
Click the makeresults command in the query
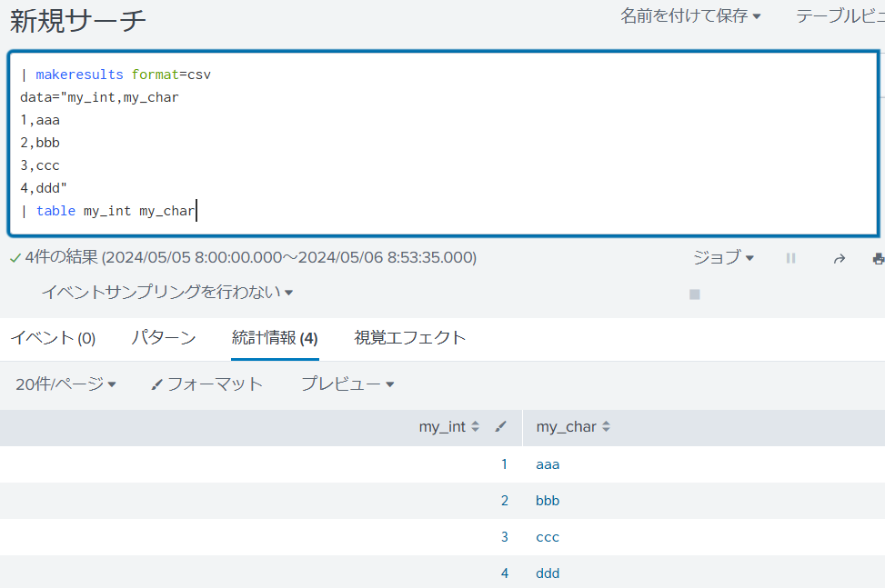point(79,75)
